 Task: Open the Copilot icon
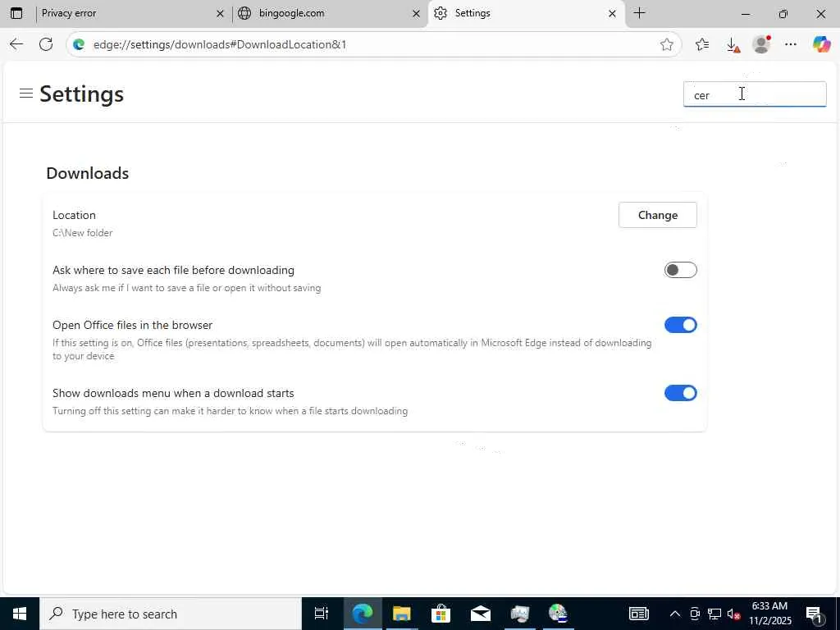[x=821, y=44]
